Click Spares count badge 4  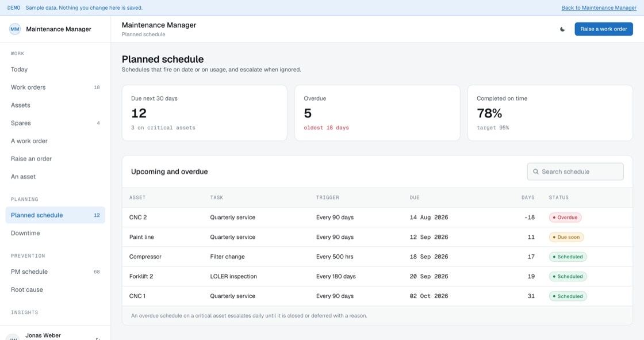click(x=98, y=123)
